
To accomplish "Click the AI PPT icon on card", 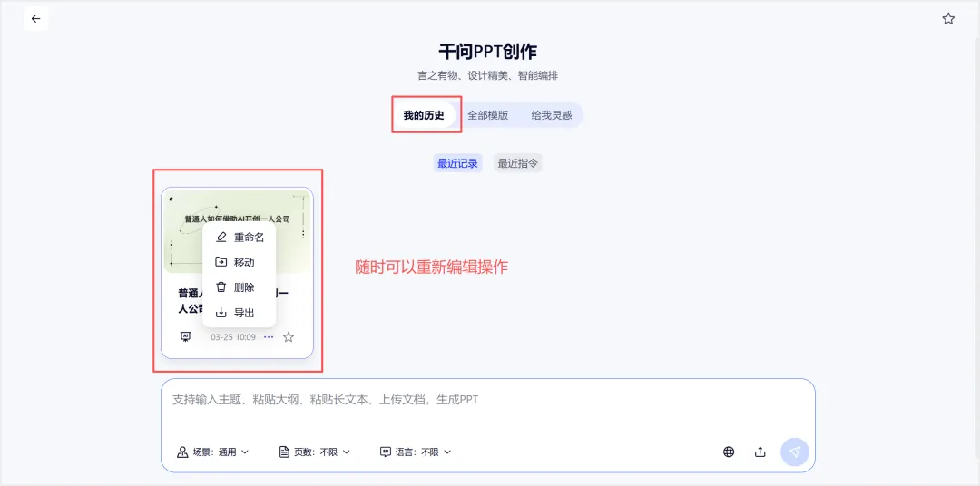I will (x=185, y=336).
